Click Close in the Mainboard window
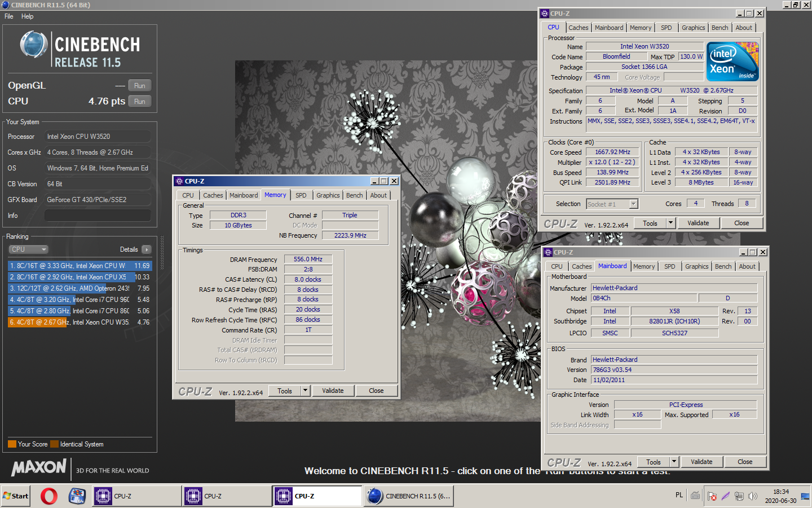The height and width of the screenshot is (508, 812). 745,462
